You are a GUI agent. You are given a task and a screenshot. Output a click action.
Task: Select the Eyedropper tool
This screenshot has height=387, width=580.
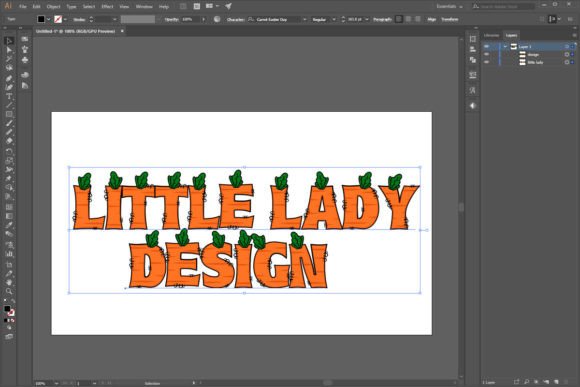pyautogui.click(x=9, y=225)
